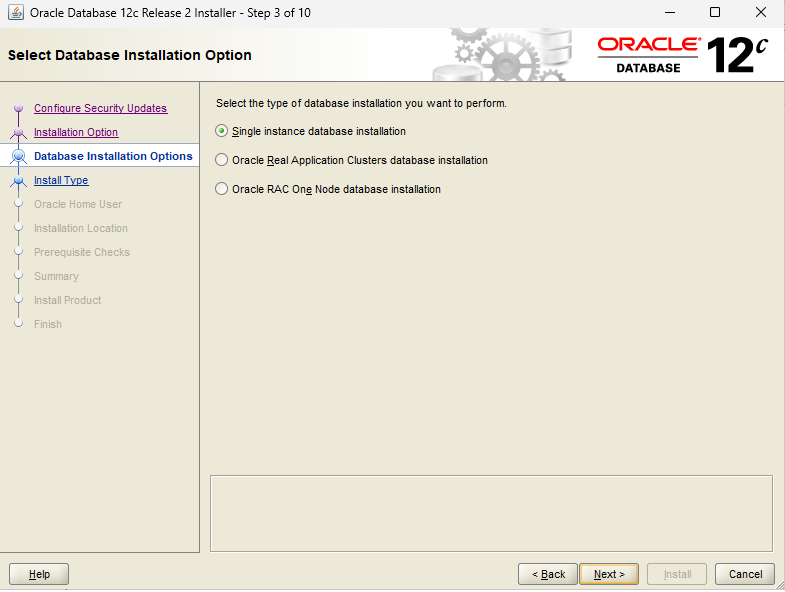Image resolution: width=785 pixels, height=592 pixels.
Task: Click the Oracle Database 12c logo
Action: [683, 55]
